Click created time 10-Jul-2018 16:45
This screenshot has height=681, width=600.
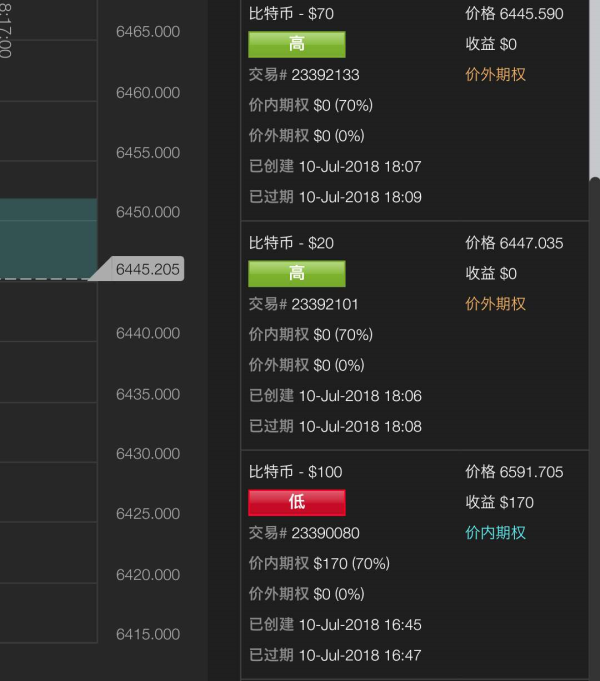click(x=360, y=625)
